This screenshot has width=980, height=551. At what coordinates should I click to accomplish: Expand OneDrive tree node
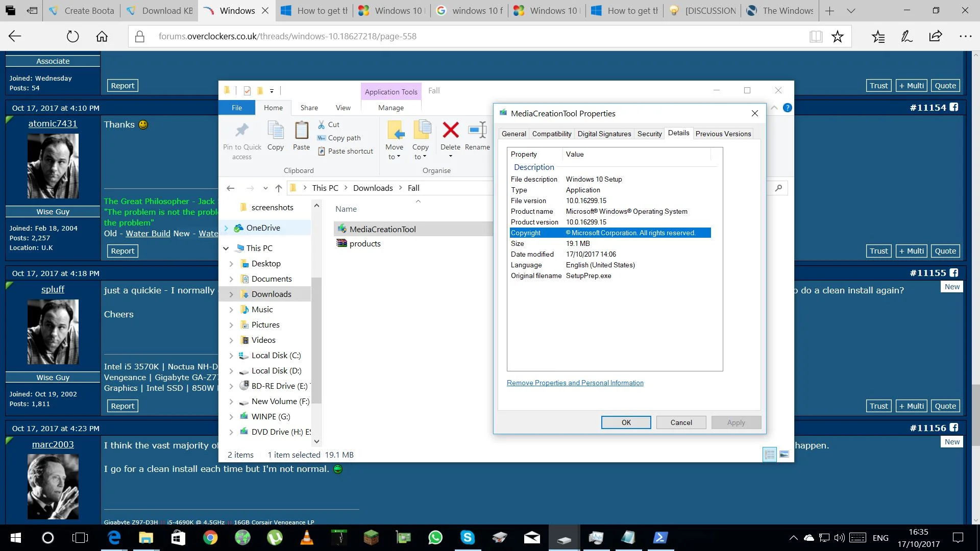pos(226,228)
